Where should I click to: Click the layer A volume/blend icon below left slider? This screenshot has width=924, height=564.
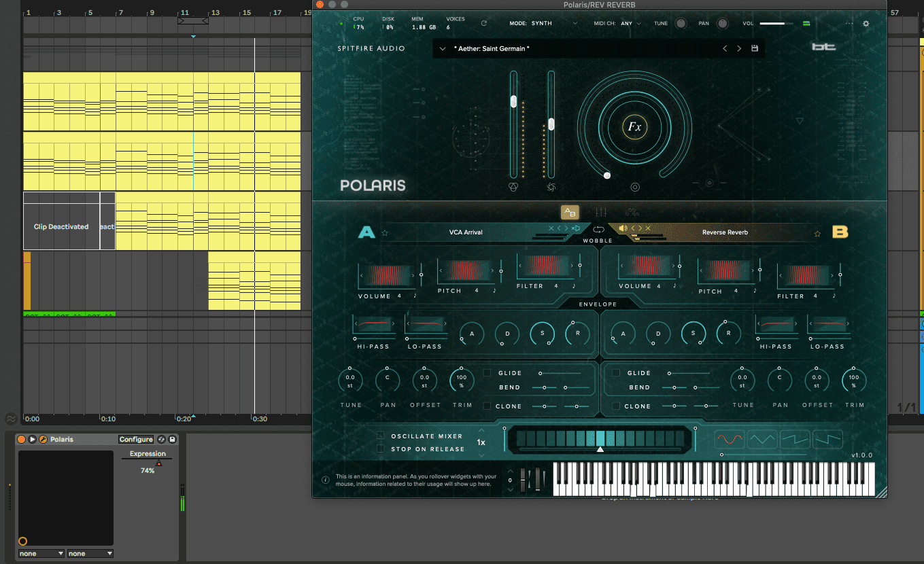point(514,187)
